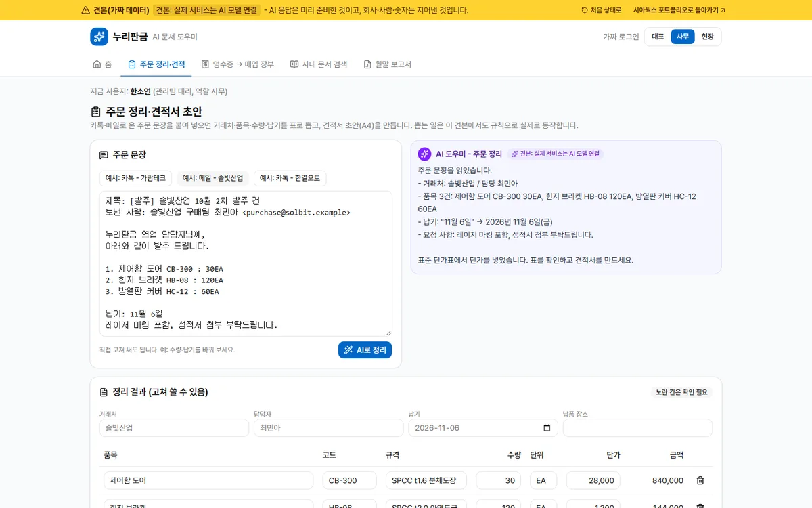Open the 주문 정리·견적 tab

[x=156, y=64]
